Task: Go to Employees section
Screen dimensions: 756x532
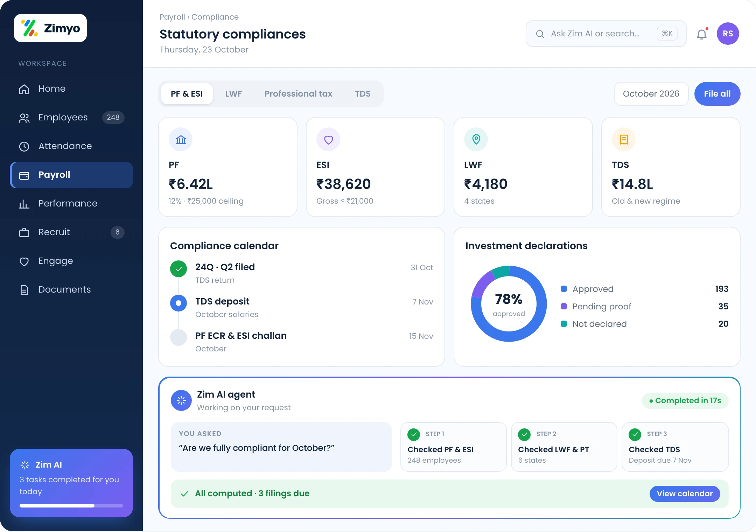Action: click(x=71, y=117)
